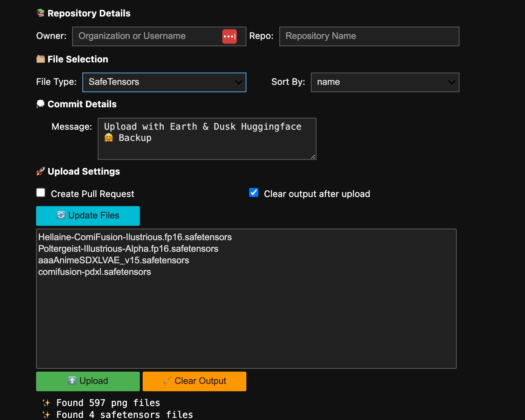The width and height of the screenshot is (525, 420).
Task: Click into the Repository Name field
Action: (369, 36)
